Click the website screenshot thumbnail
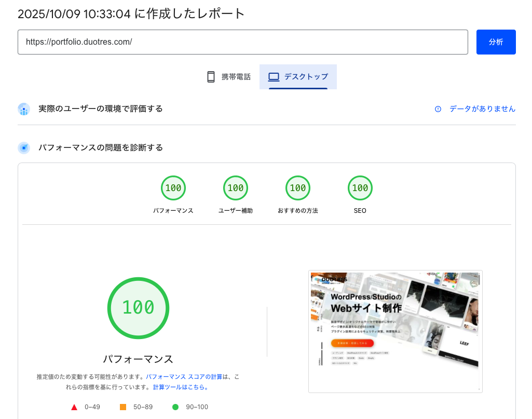 point(395,331)
